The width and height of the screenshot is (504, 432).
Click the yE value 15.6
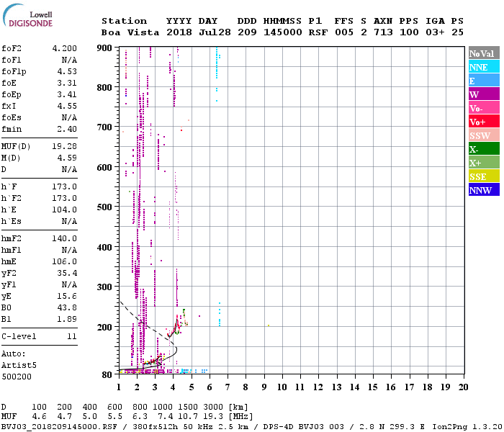(x=67, y=296)
